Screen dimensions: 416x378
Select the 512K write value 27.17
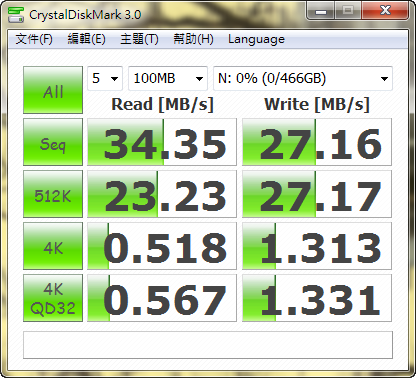(317, 194)
